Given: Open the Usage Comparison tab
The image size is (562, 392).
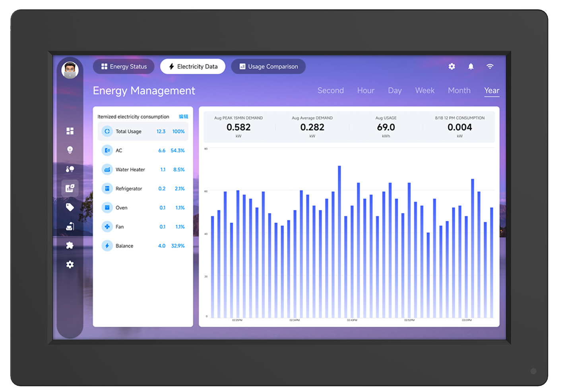Looking at the screenshot, I should tap(268, 66).
